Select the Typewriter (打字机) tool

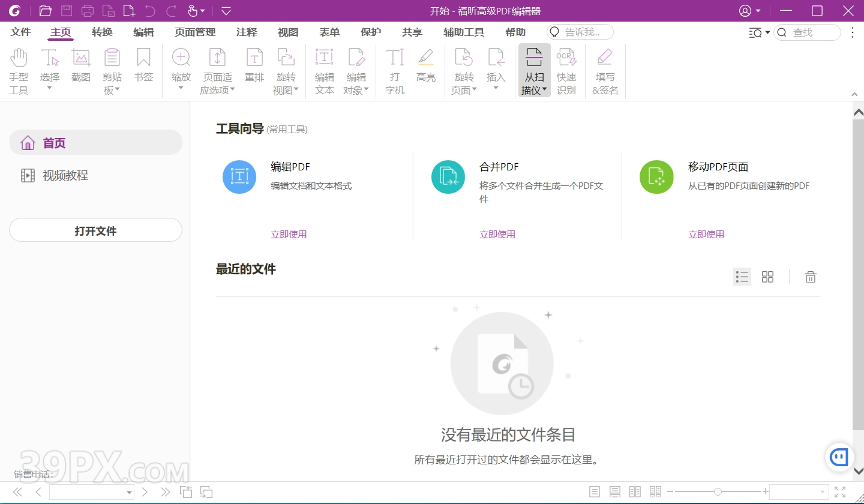tap(395, 71)
